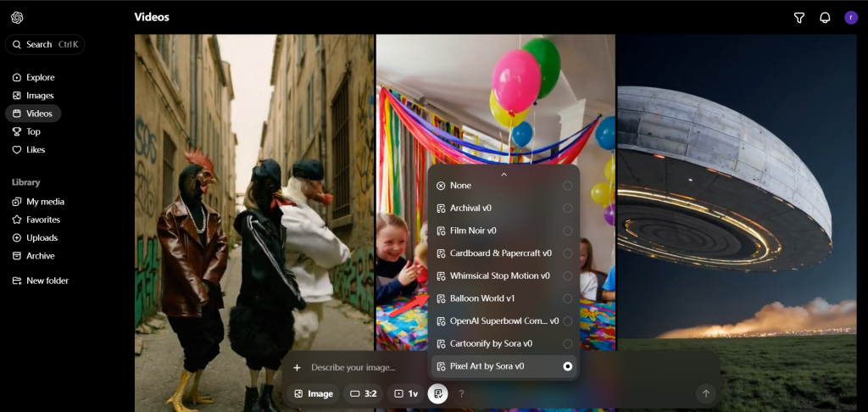Viewport: 868px width, 412px height.
Task: Click the Likes heart icon
Action: click(x=17, y=149)
